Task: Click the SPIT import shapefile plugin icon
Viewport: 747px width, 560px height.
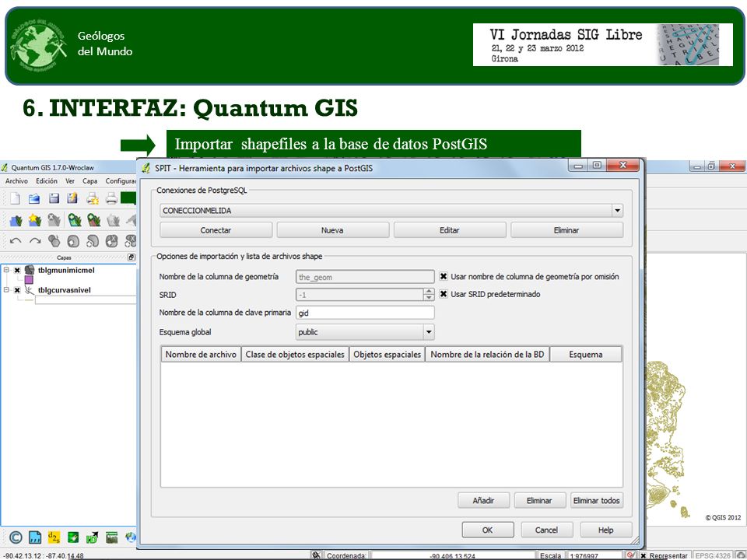Action: click(92, 537)
